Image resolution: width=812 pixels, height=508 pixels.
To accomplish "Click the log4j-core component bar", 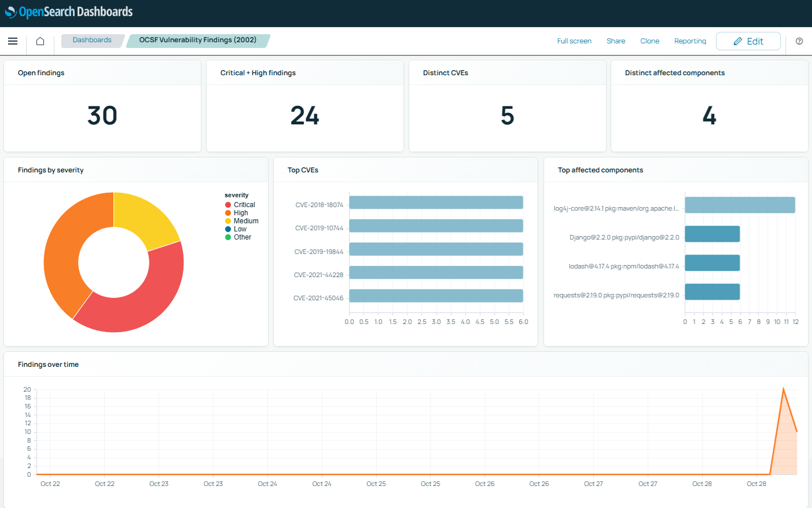I will click(x=740, y=205).
